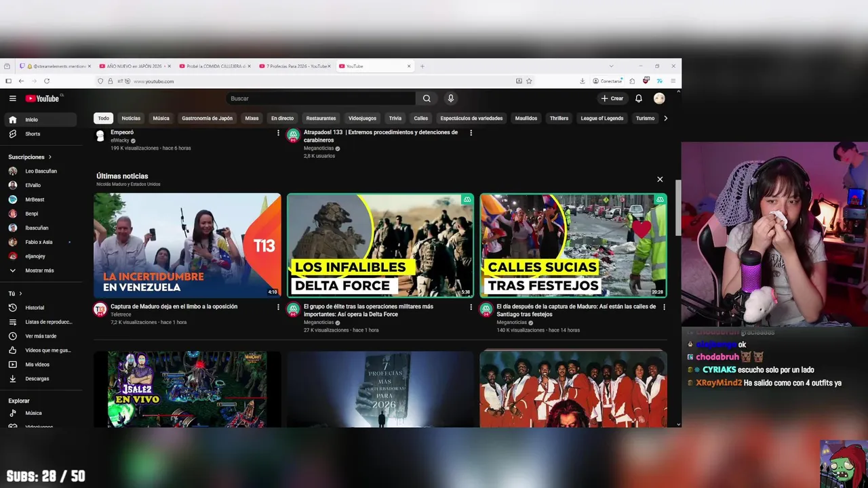Select the En directo chip
This screenshot has height=488, width=868.
(x=282, y=118)
